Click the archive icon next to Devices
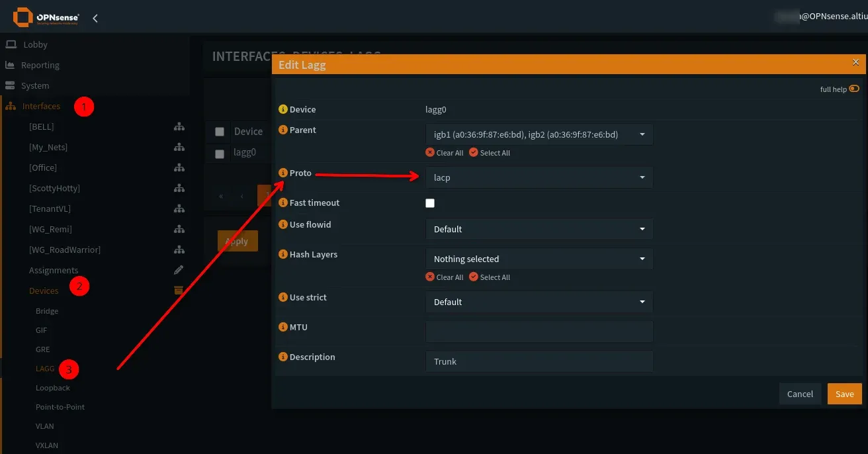 [179, 290]
